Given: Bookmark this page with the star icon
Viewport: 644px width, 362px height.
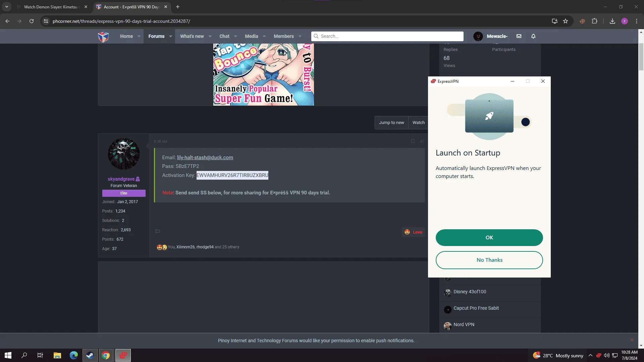Looking at the screenshot, I should (x=566, y=21).
